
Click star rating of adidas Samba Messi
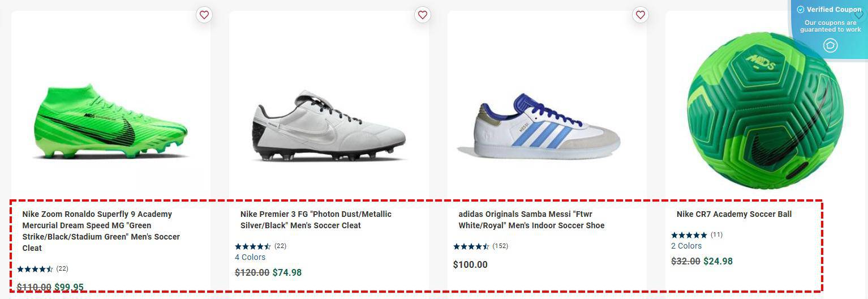[471, 246]
